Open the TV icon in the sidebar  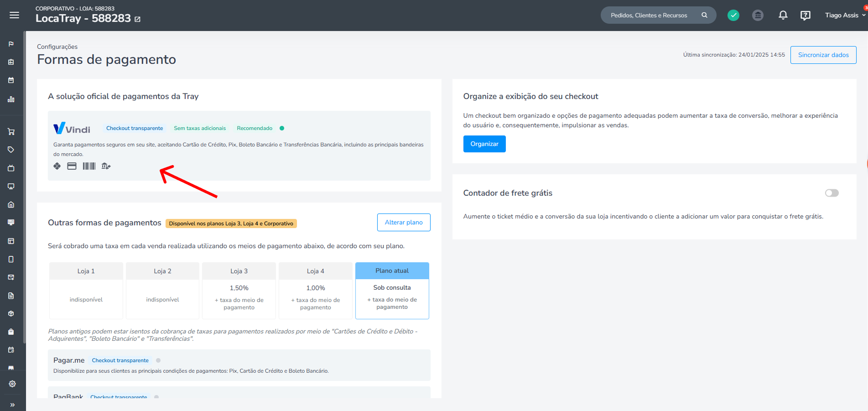click(x=11, y=168)
